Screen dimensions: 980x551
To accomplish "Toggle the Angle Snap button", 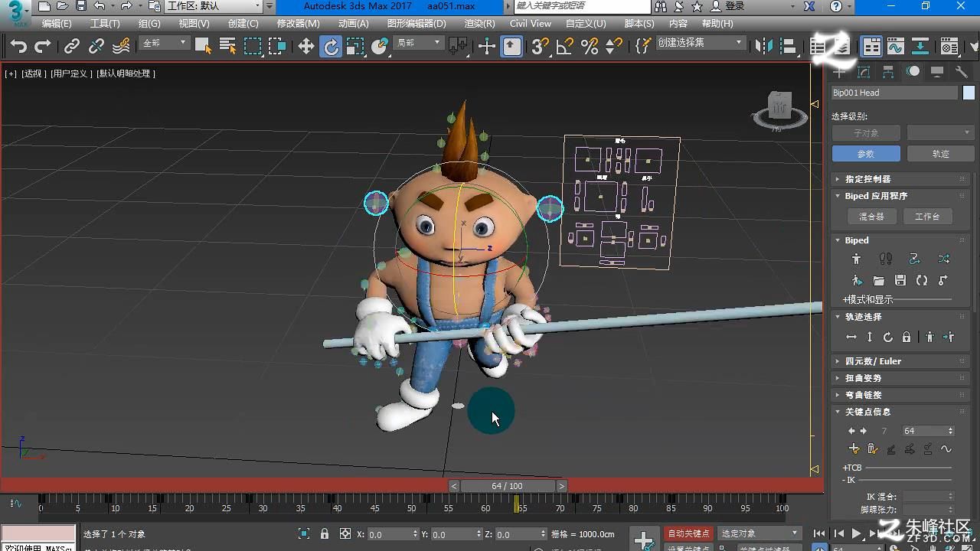I will click(565, 47).
